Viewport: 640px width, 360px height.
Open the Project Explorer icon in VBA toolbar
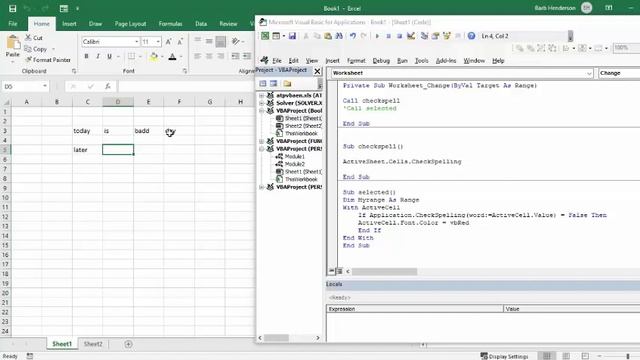(424, 36)
